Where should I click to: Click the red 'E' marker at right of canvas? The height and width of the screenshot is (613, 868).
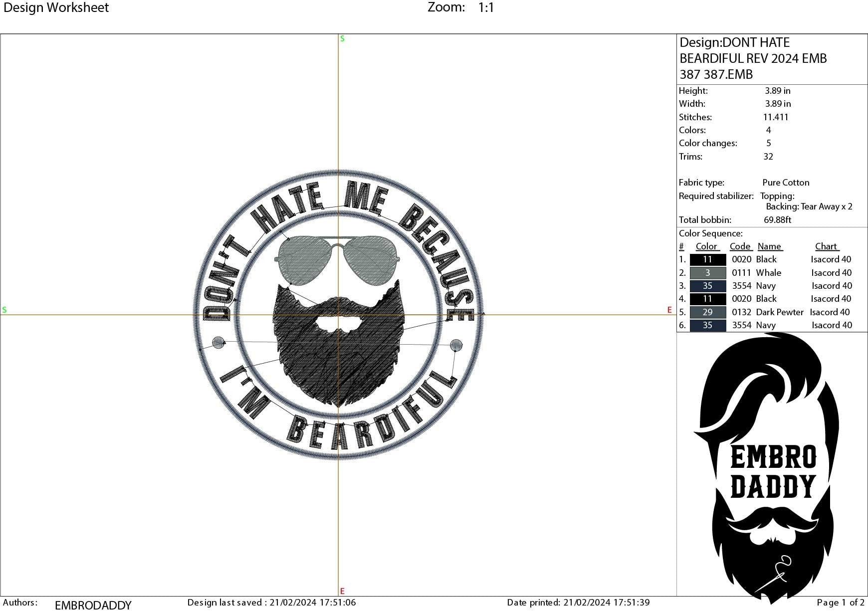click(669, 310)
